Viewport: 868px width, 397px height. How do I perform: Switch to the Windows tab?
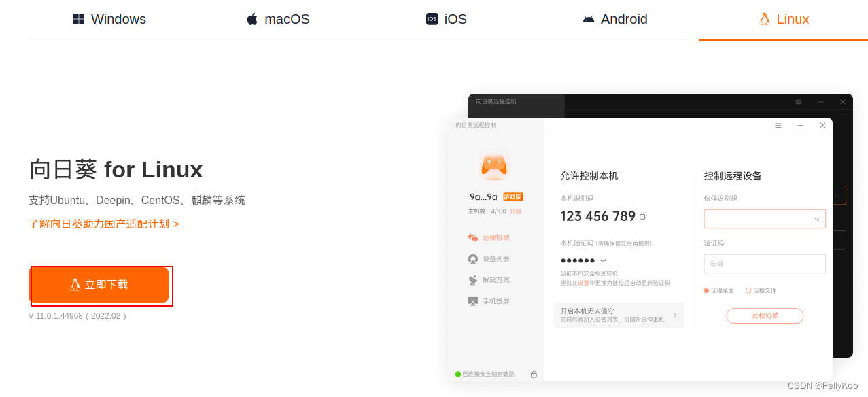click(x=109, y=19)
